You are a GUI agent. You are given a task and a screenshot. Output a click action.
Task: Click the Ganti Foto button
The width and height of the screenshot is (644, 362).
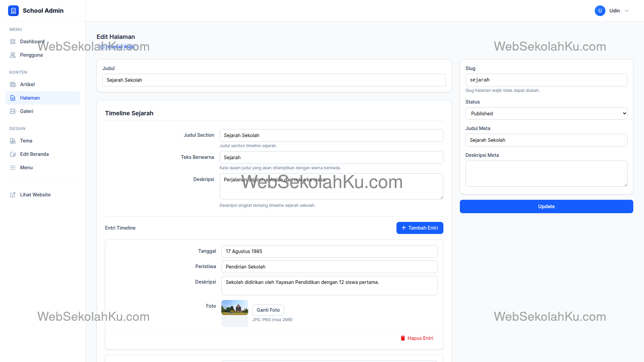[268, 310]
